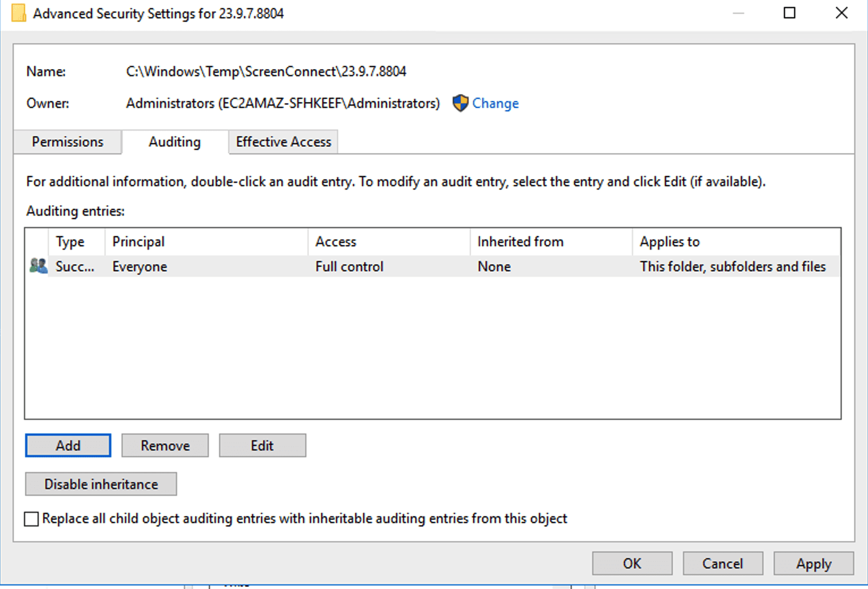The image size is (868, 589).
Task: Click the users icon in the Everyone audit row
Action: point(38,266)
